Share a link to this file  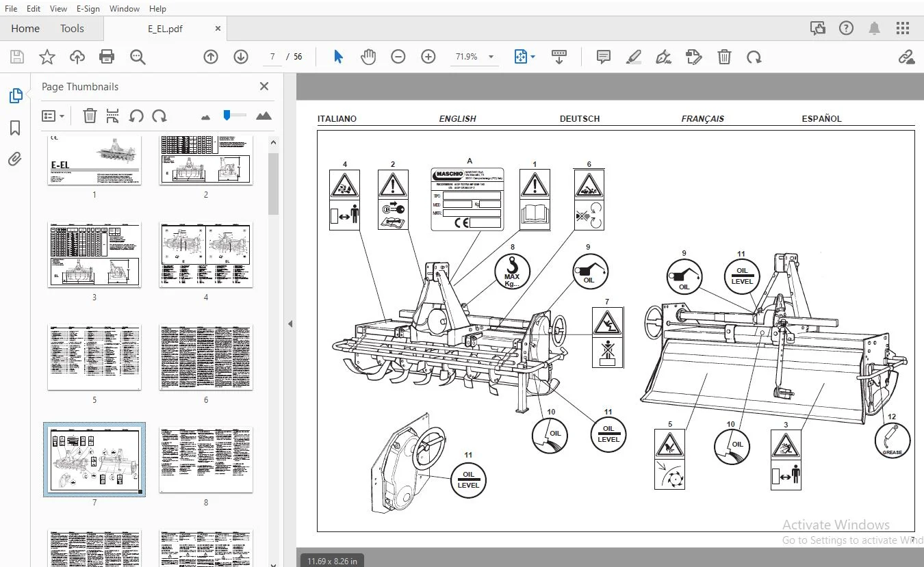tap(907, 57)
